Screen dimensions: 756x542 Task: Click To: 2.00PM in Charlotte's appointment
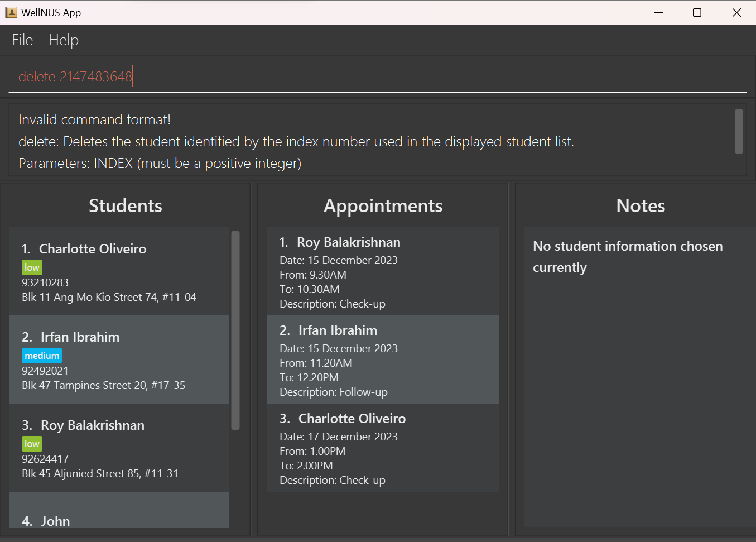pyautogui.click(x=306, y=466)
